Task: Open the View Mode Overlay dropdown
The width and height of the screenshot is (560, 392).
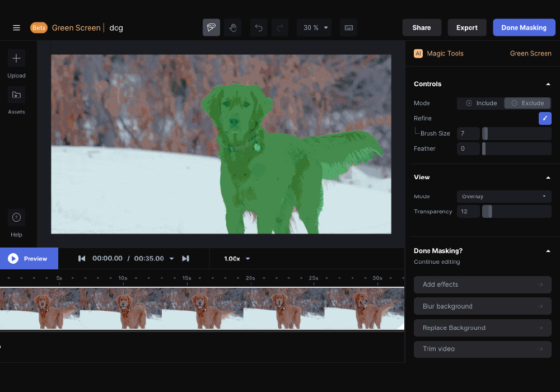Action: pos(504,197)
